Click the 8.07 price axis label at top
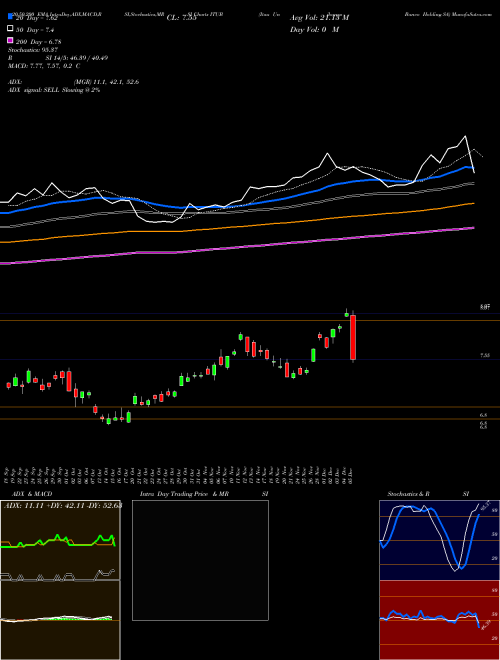The image size is (500, 660). pos(485,308)
